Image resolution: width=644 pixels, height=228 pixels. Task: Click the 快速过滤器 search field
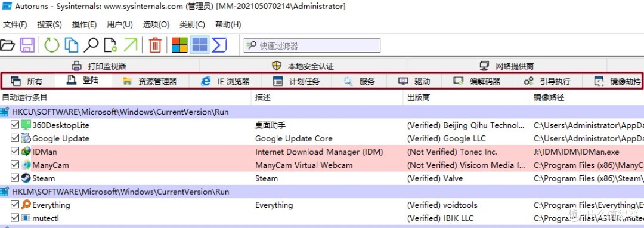312,45
